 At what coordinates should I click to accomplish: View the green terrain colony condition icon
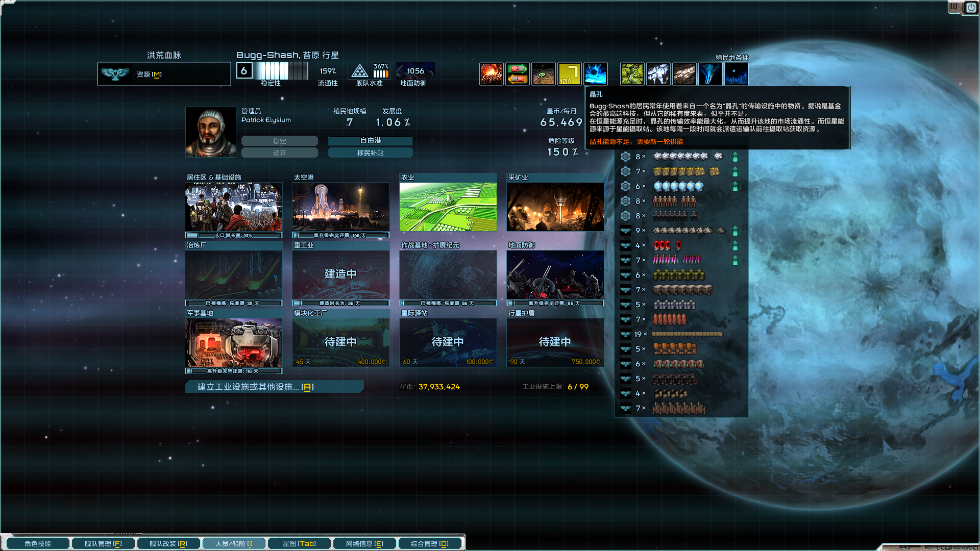(632, 74)
